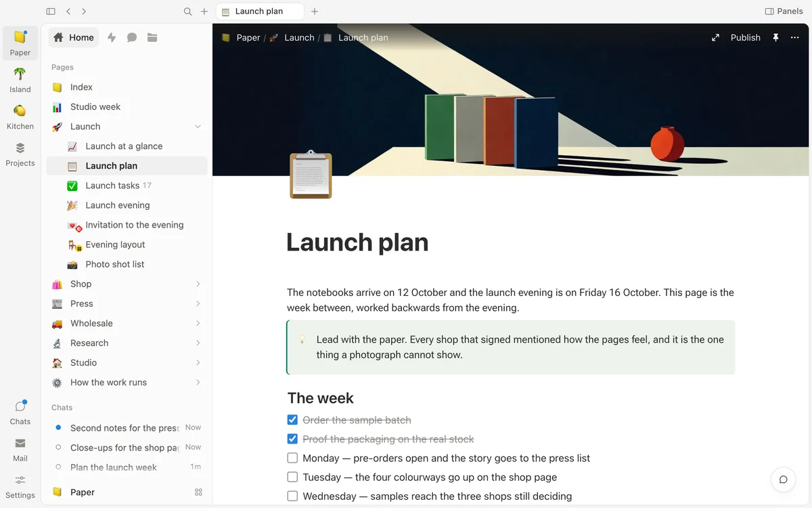Screen dimensions: 812x508
Task: Open the Panels button
Action: 784,12
